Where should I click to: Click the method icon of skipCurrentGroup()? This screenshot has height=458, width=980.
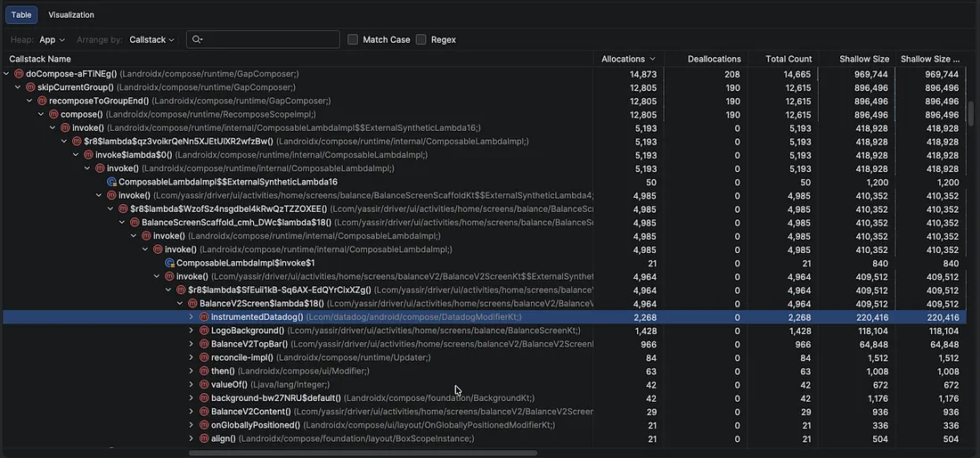coord(30,87)
